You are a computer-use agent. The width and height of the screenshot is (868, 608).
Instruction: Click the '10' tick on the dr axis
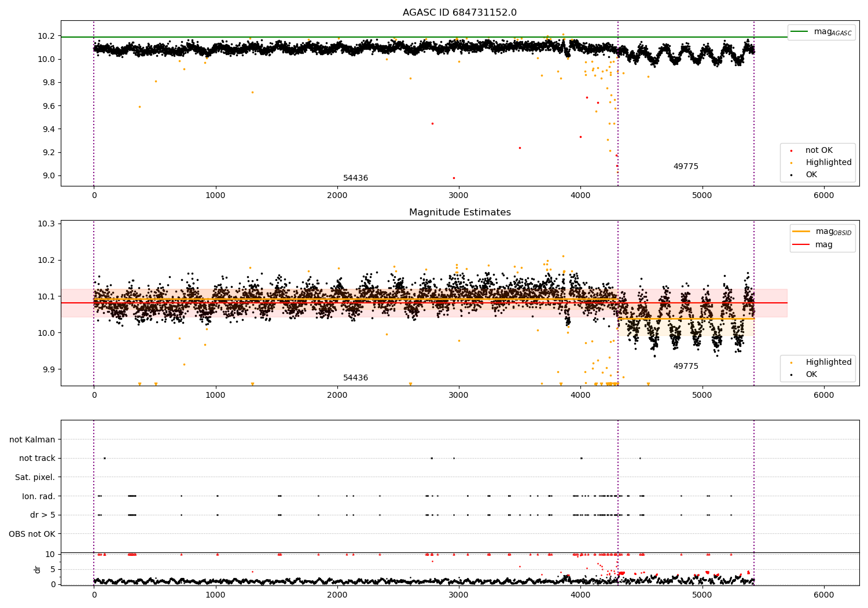tap(50, 555)
